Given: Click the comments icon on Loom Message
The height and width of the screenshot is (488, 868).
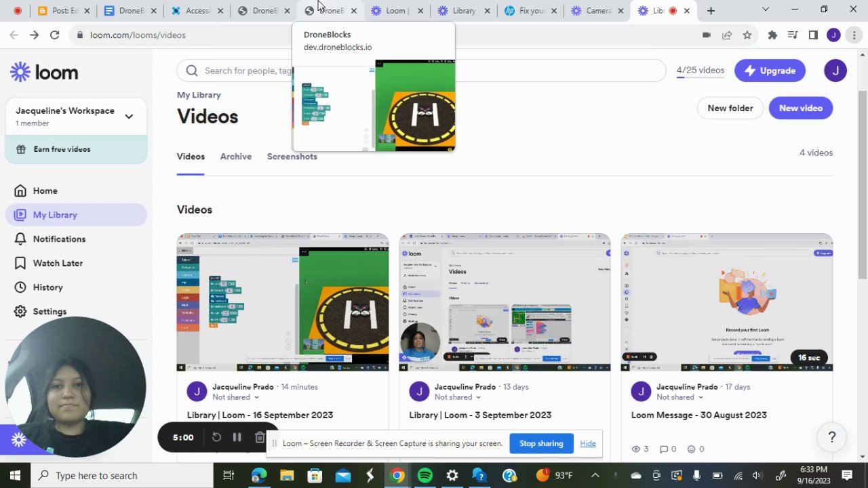Looking at the screenshot, I should coord(664,449).
